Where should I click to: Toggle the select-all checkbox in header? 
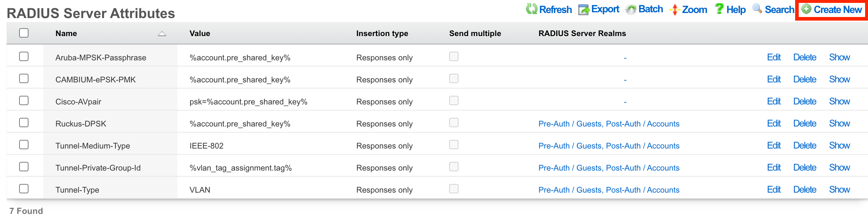[24, 33]
